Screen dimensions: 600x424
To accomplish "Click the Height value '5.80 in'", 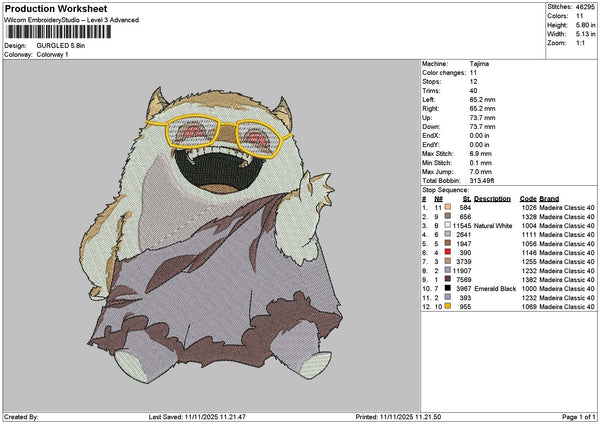I will tap(585, 25).
